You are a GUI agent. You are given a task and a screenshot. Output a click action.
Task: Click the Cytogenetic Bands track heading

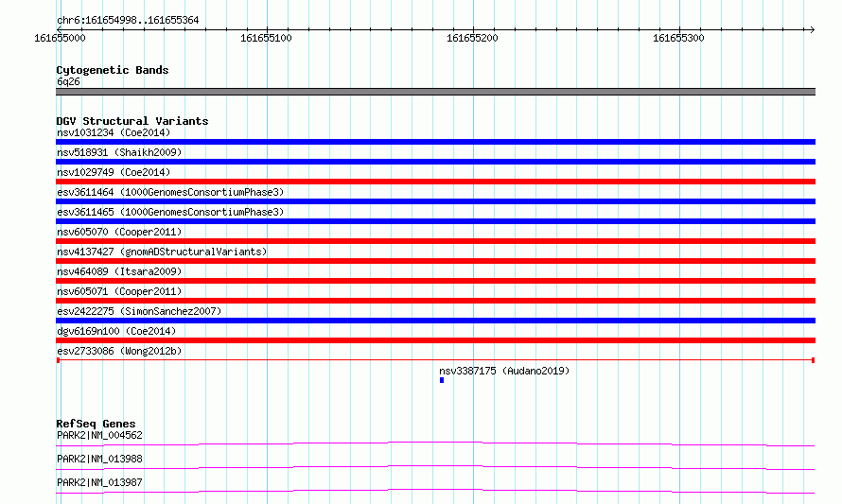click(x=113, y=70)
